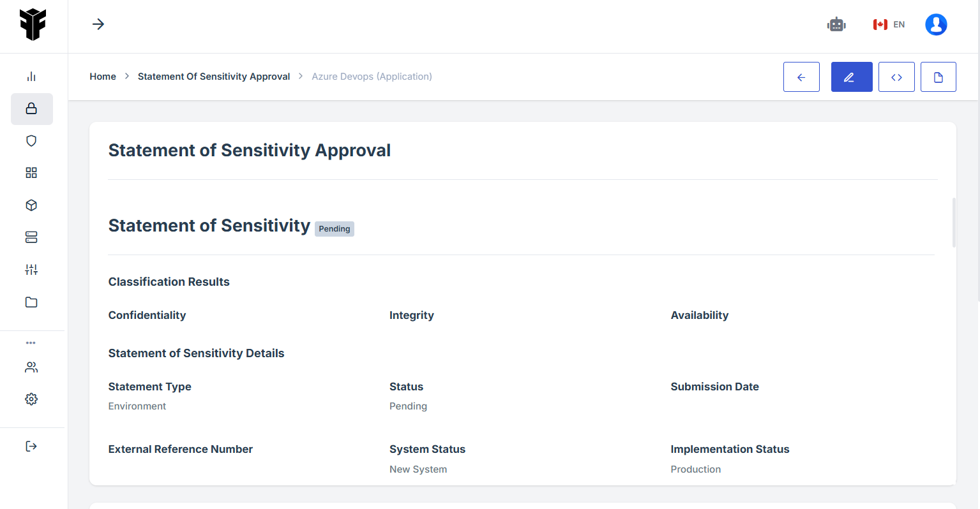
Task: Open the robot assistant icon
Action: [836, 25]
